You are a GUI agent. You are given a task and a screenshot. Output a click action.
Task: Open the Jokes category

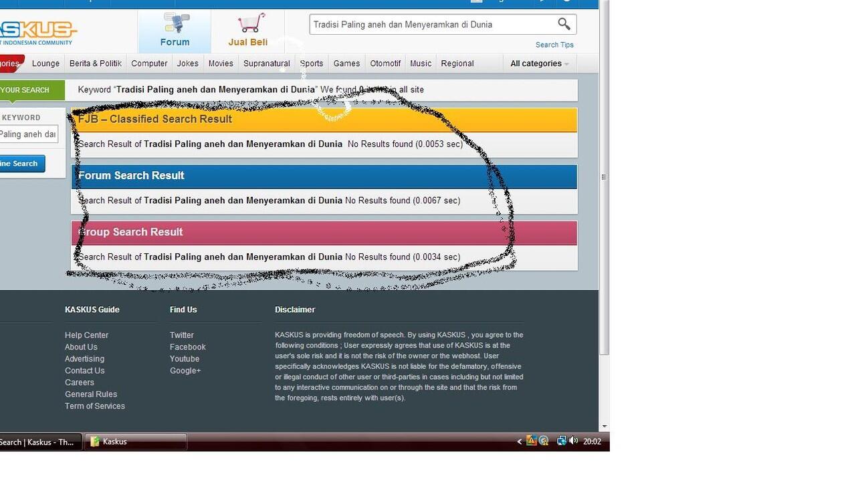coord(188,64)
